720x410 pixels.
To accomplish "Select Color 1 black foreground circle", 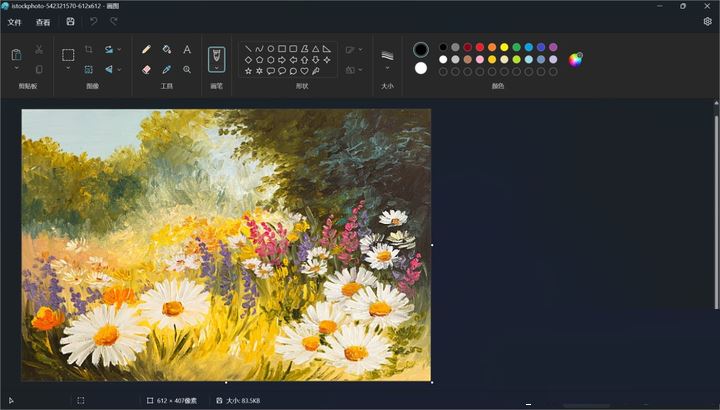I will 421,50.
